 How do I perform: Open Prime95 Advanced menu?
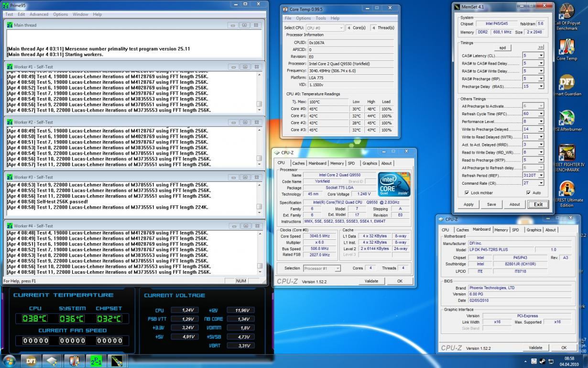click(39, 14)
